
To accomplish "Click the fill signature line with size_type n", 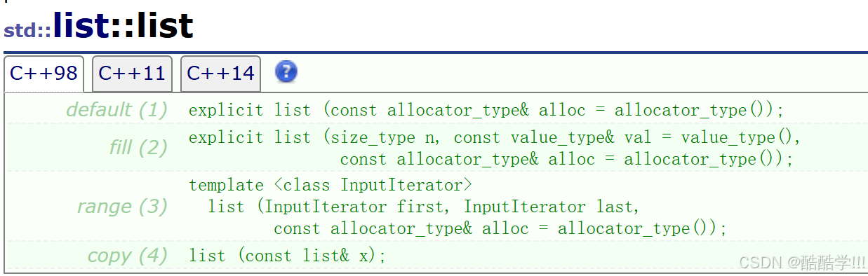I will 495,137.
